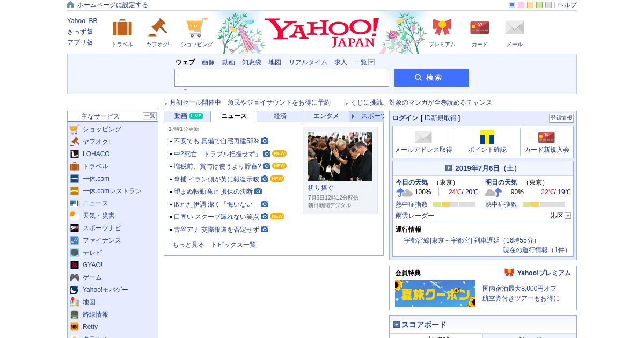Switch to the エンタメ tab

point(326,116)
